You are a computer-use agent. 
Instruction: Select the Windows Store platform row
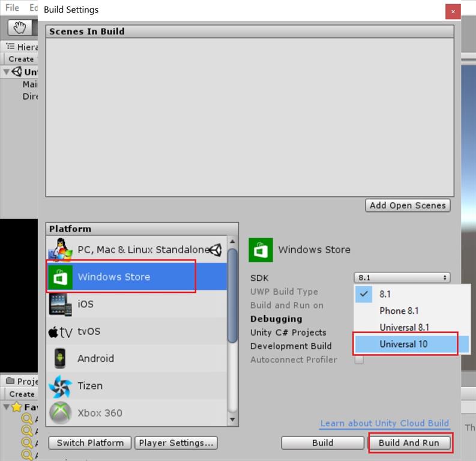coord(136,277)
